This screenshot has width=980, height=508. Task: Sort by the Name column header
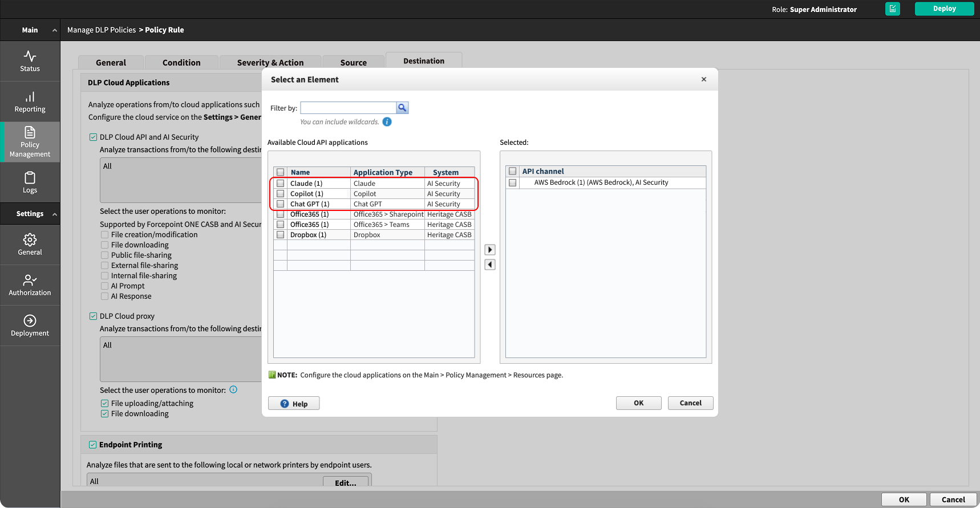point(319,172)
